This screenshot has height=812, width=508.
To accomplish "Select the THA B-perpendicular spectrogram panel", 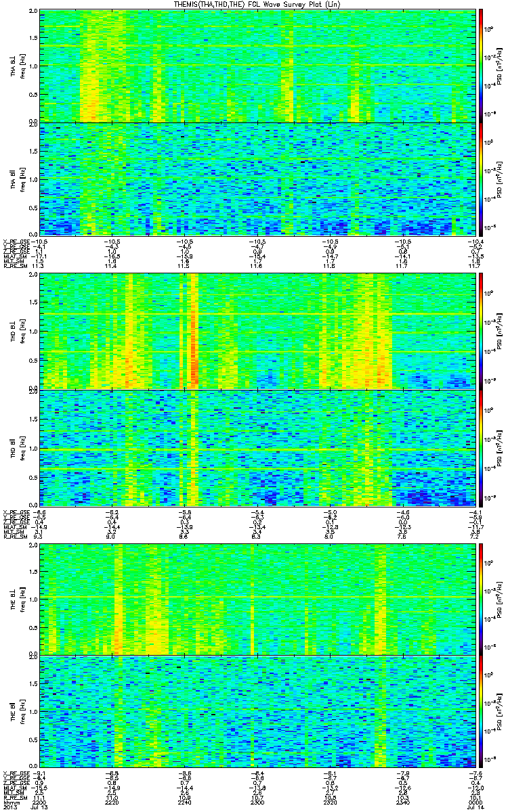I will pos(257,65).
